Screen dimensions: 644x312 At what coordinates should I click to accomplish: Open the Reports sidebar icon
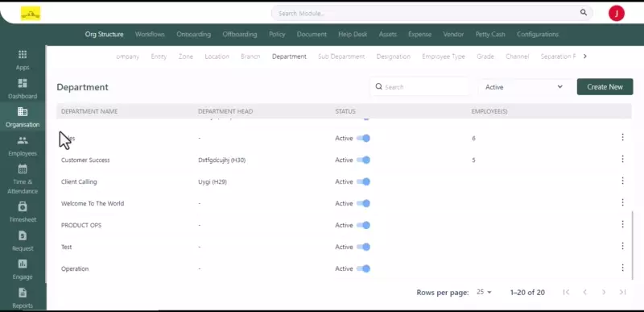pyautogui.click(x=23, y=293)
